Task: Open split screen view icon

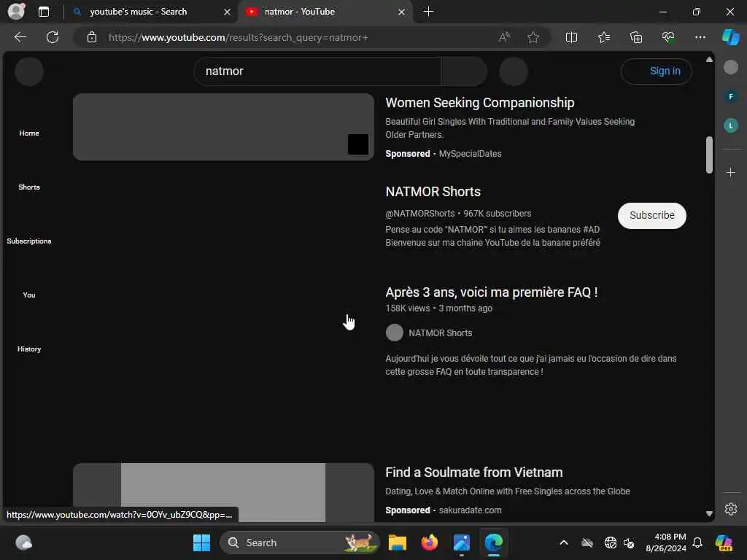Action: click(571, 37)
